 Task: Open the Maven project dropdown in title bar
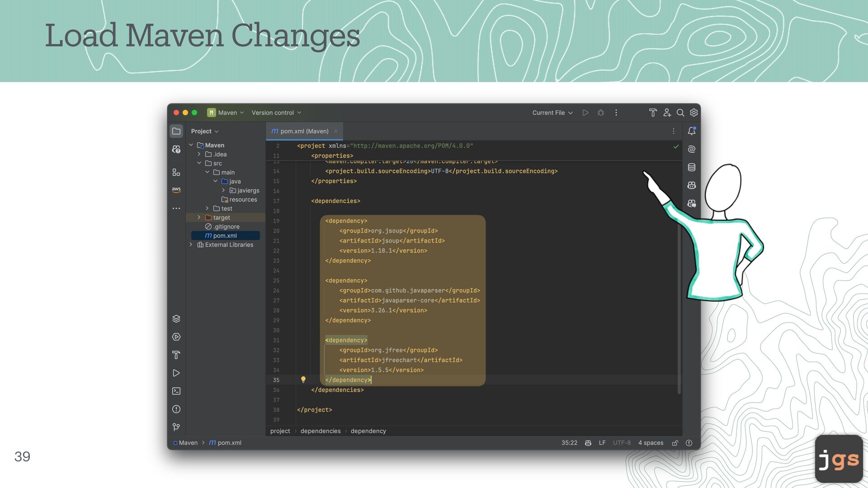click(x=226, y=113)
